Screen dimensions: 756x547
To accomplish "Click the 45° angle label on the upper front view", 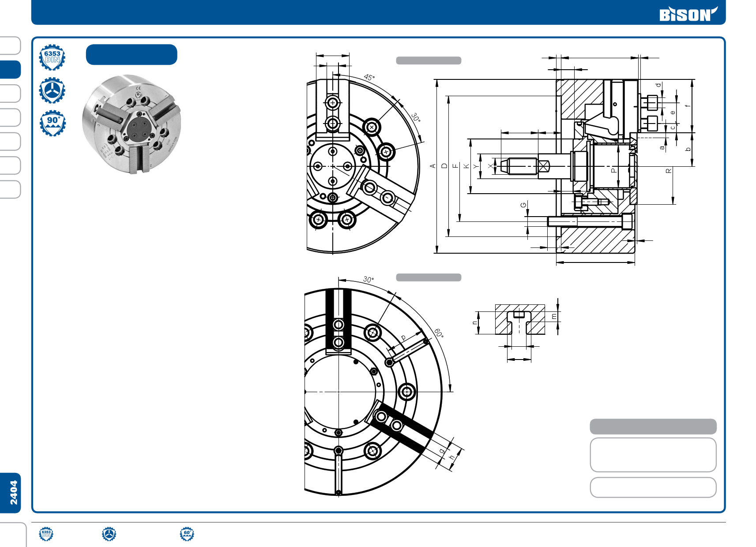I will (369, 77).
